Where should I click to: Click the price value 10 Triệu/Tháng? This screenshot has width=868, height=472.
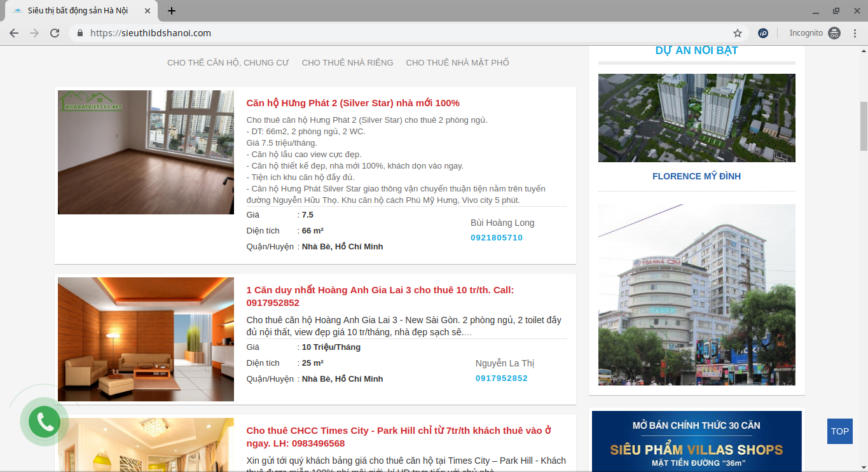[x=331, y=347]
